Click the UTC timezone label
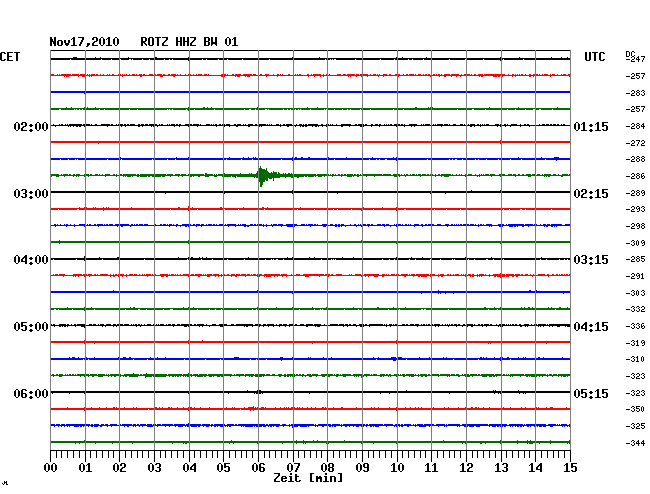Screen dimensions: 650x494 (x=594, y=57)
